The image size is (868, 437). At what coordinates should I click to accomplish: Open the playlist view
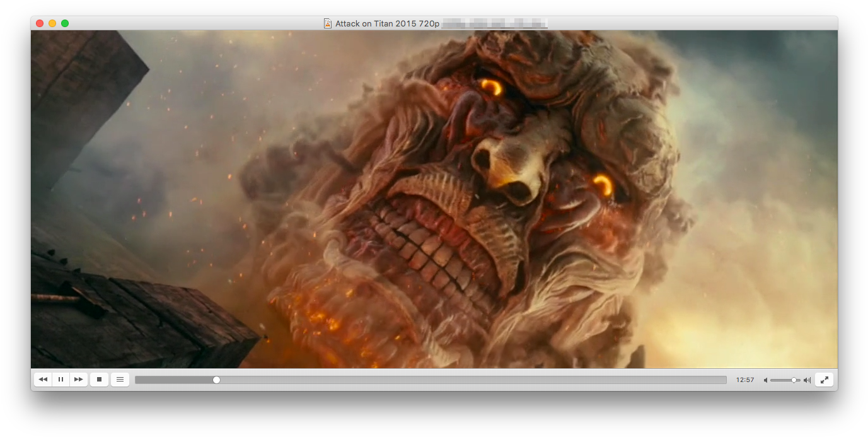coord(120,380)
